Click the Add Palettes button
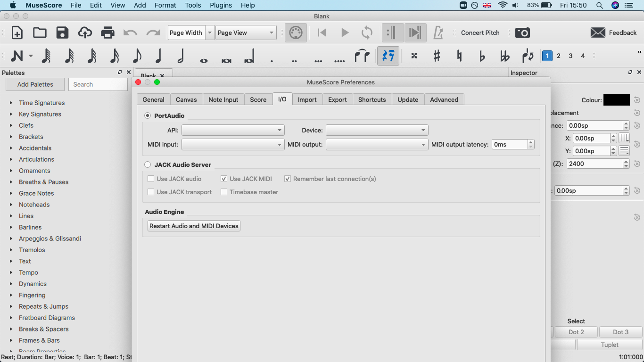The width and height of the screenshot is (644, 362). (35, 84)
